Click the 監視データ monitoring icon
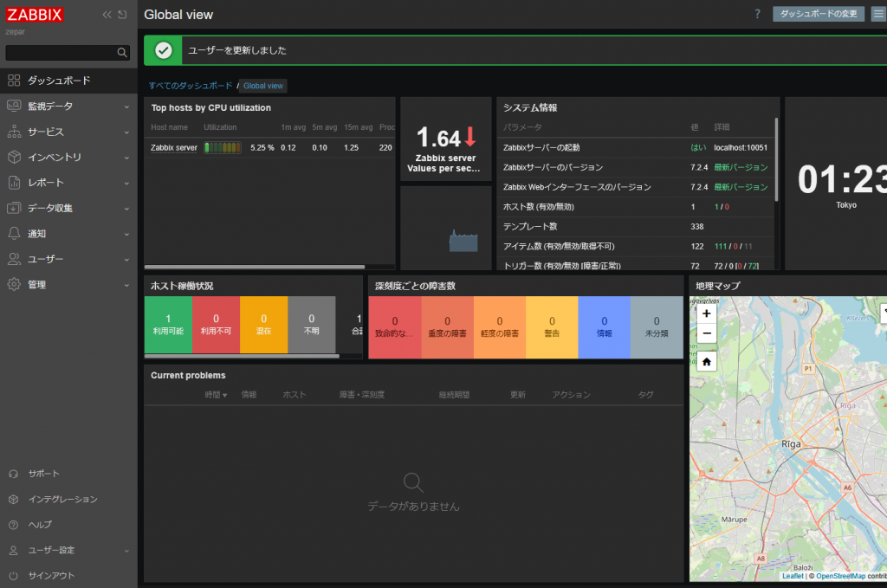The width and height of the screenshot is (887, 588). (14, 106)
